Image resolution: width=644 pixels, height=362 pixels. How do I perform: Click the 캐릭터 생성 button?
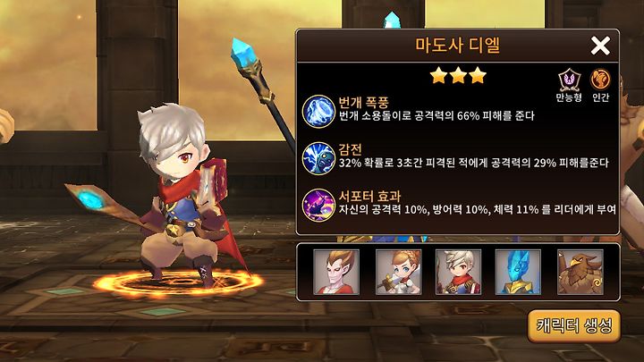(x=574, y=326)
